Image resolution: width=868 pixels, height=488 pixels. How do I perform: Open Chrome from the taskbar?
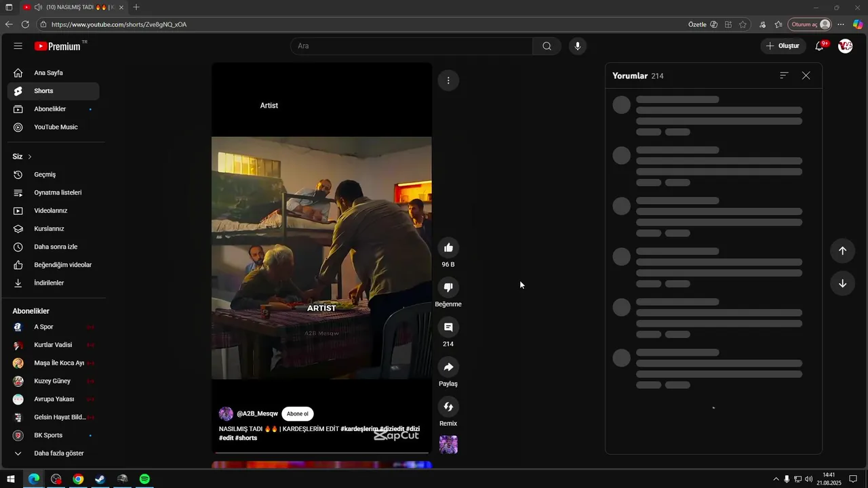pos(78,479)
